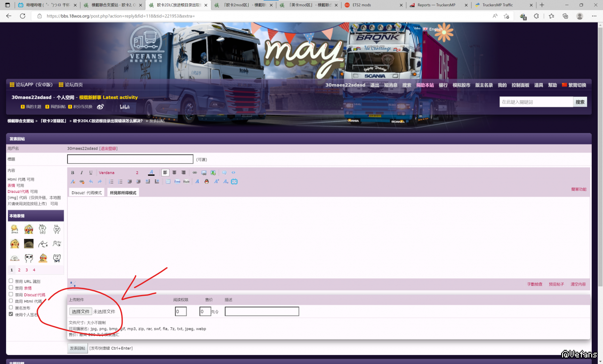The image size is (603, 364).
Task: Click the 选择文件 file upload button
Action: point(80,311)
